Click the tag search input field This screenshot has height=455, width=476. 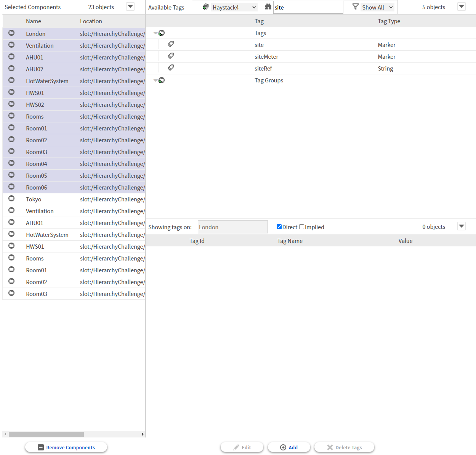[x=308, y=7]
